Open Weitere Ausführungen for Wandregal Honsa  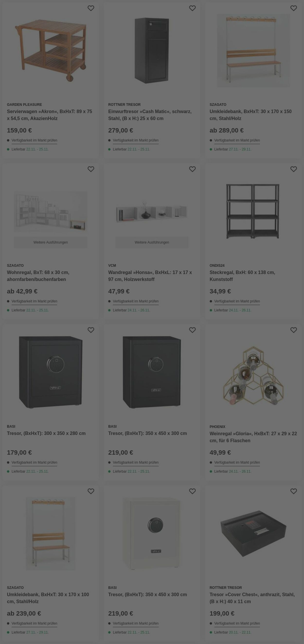pyautogui.click(x=152, y=242)
